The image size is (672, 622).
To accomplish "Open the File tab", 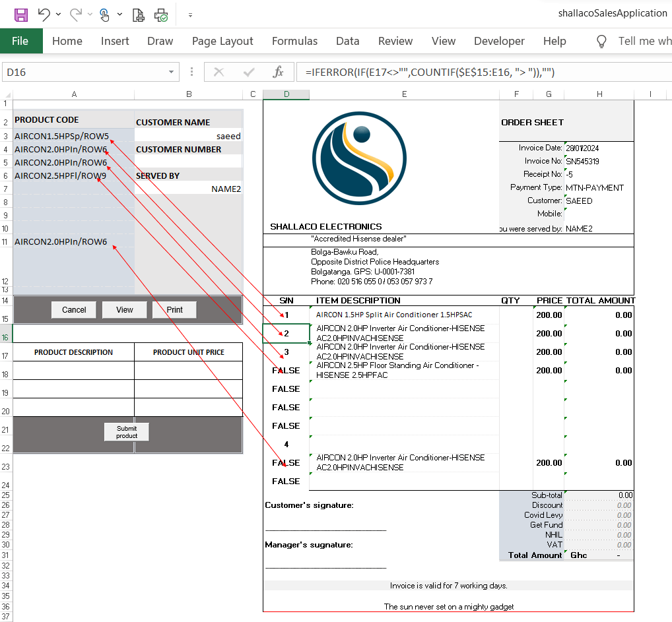I will [x=20, y=41].
